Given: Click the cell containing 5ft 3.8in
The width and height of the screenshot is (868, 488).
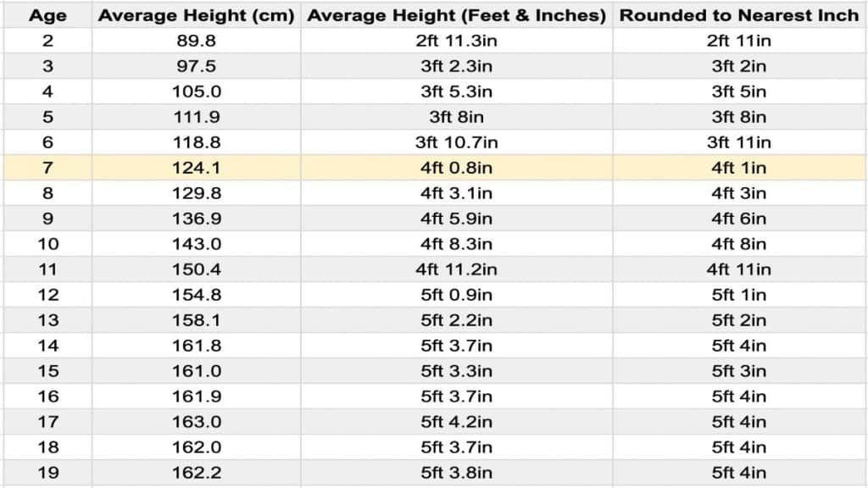Looking at the screenshot, I should [x=457, y=473].
